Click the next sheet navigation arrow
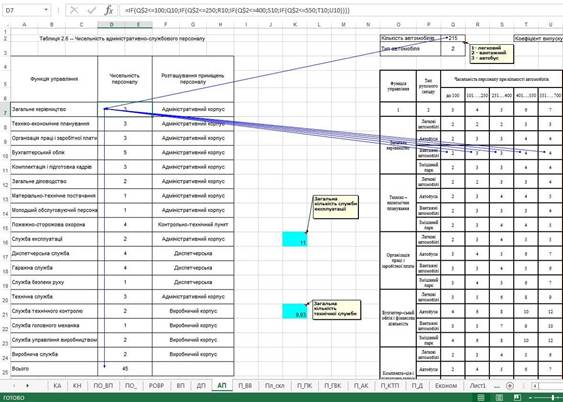 (x=28, y=385)
